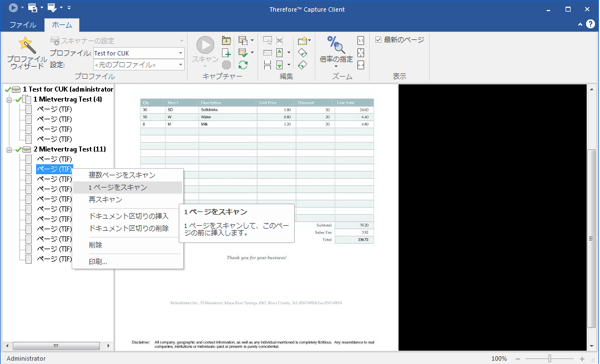This screenshot has height=364, width=600.
Task: Open the Profile Wizard star-wand icon
Action: (27, 45)
